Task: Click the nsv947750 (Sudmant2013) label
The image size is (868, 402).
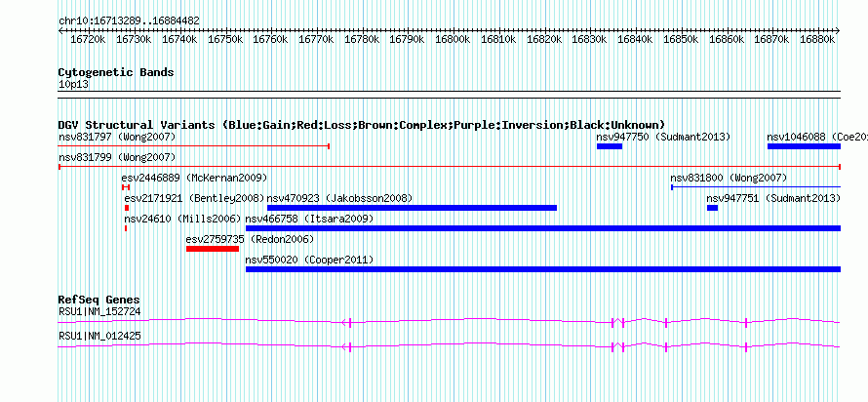Action: tap(663, 137)
